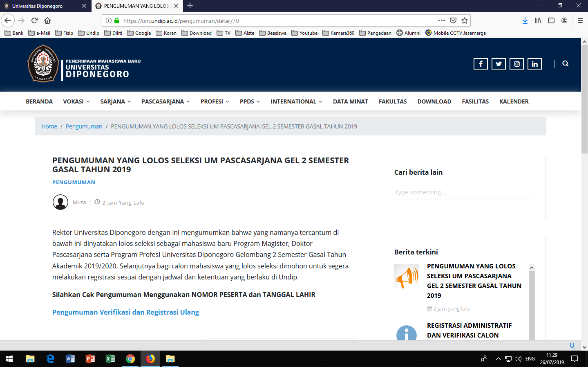
Task: Expand the SARJANA dropdown menu
Action: point(115,101)
